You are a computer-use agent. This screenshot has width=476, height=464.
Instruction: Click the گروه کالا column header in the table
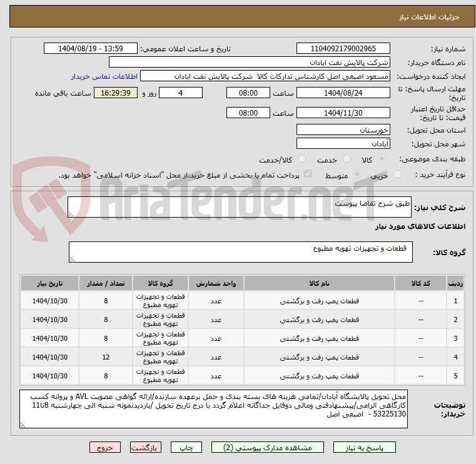[x=160, y=283]
